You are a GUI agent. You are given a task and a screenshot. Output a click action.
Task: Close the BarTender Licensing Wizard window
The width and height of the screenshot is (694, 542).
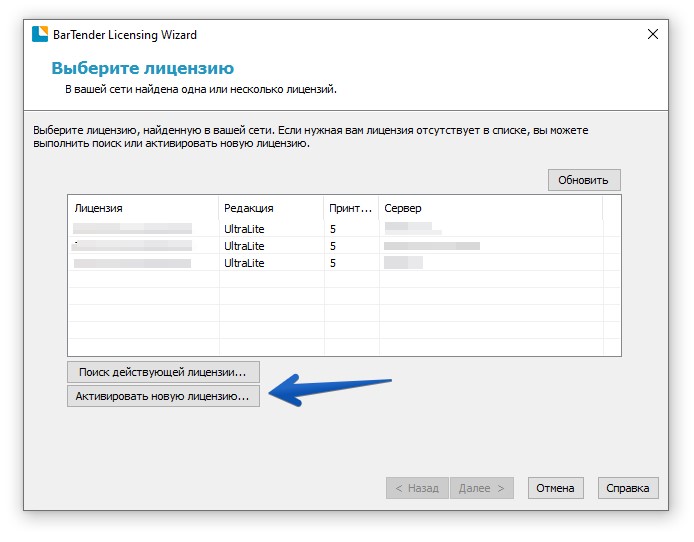click(653, 34)
